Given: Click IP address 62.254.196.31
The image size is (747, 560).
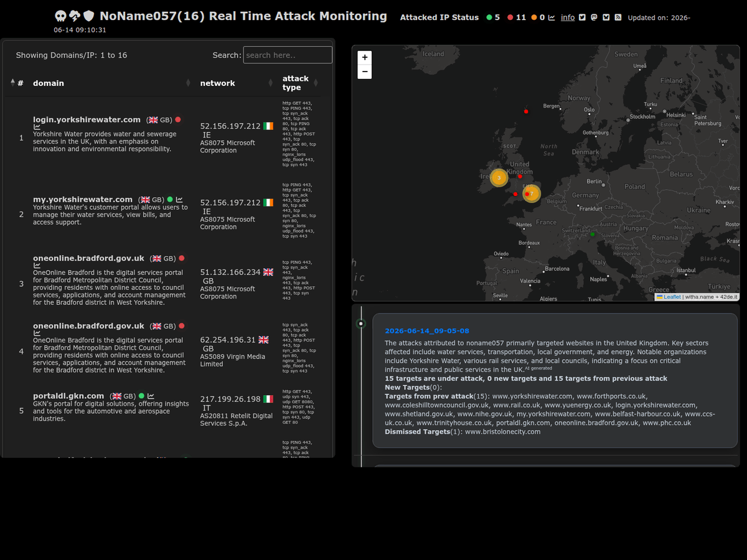Looking at the screenshot, I should coord(228,340).
